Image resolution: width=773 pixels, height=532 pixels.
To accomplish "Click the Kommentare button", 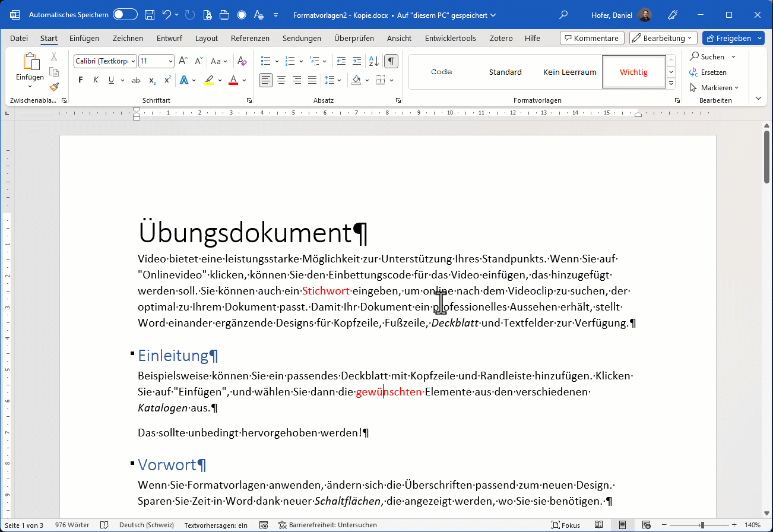I will tap(591, 38).
